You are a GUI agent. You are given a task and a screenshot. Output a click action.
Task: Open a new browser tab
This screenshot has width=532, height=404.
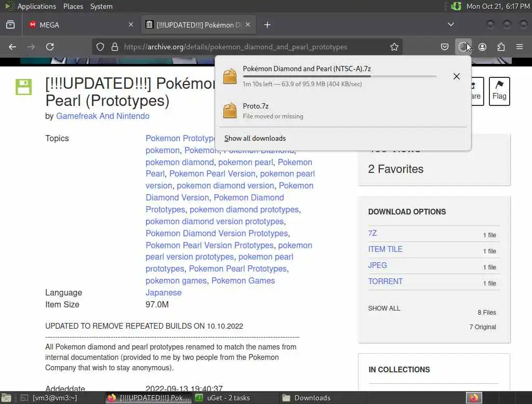(x=267, y=25)
